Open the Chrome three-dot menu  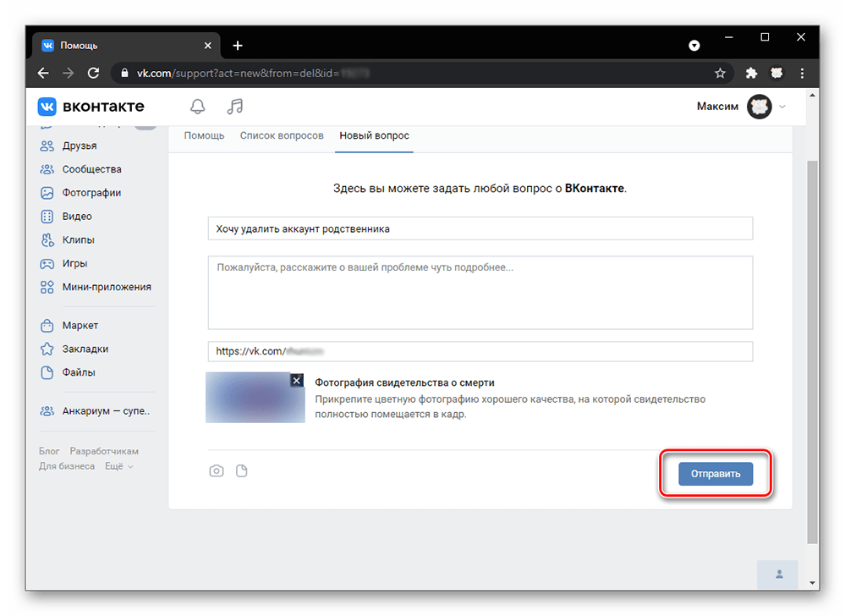[802, 74]
